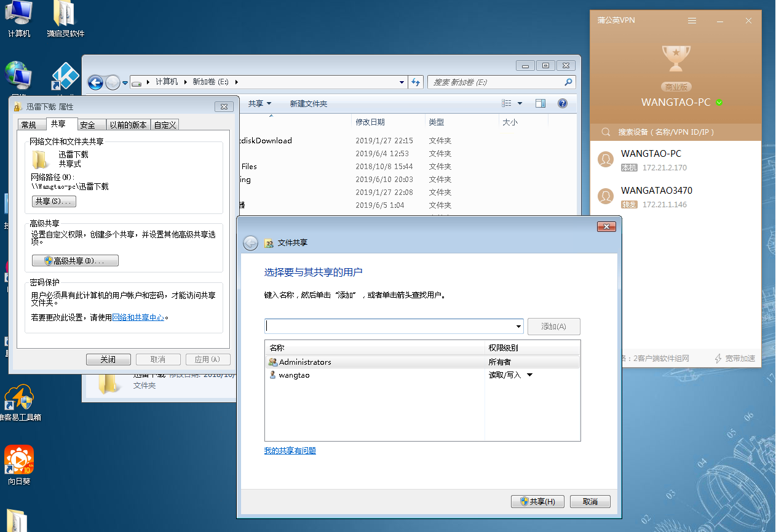Click the 宽带加速 lightning icon
Viewport: 776px width, 532px height.
[x=718, y=359]
